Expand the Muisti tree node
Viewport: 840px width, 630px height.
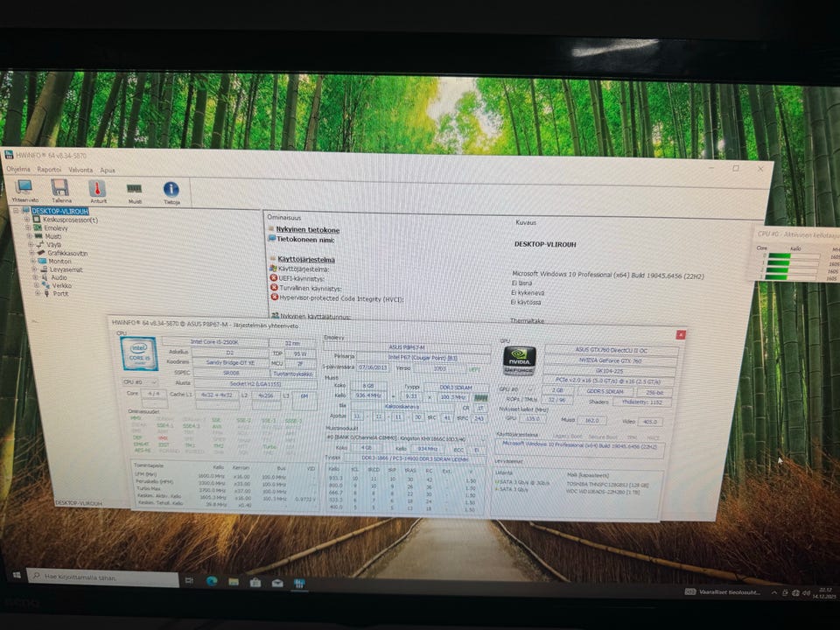point(29,235)
